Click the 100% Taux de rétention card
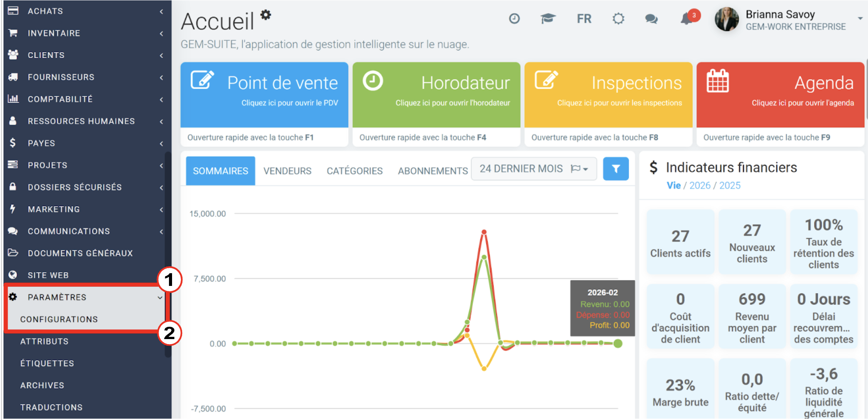 point(824,242)
